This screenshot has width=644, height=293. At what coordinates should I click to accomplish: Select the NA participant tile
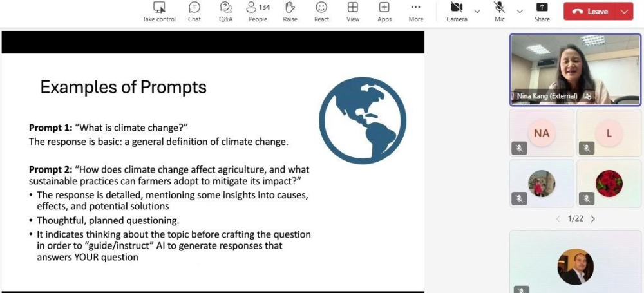542,133
